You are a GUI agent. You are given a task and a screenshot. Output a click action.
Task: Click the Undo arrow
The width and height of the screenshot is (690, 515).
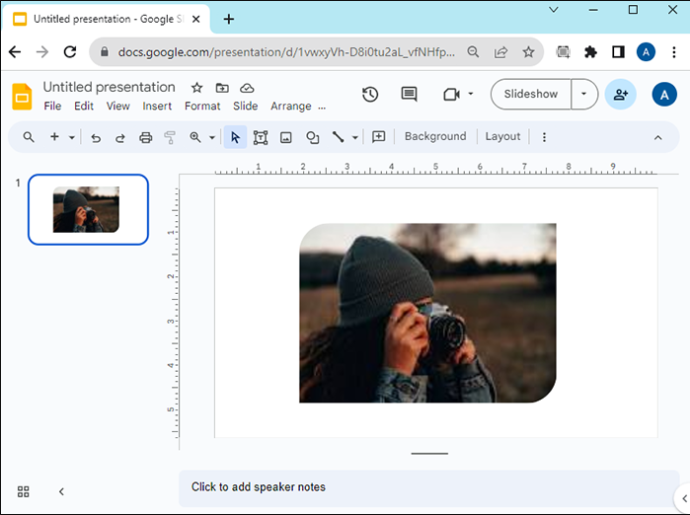pos(95,138)
